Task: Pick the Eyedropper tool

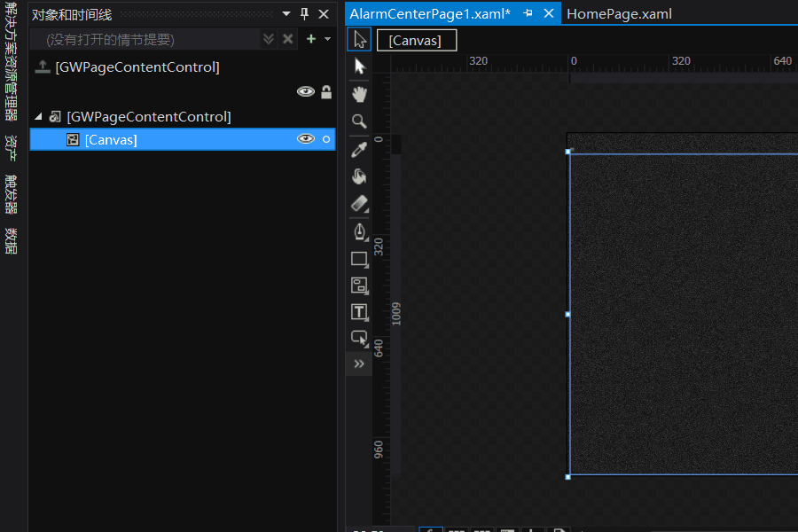Action: pos(359,149)
